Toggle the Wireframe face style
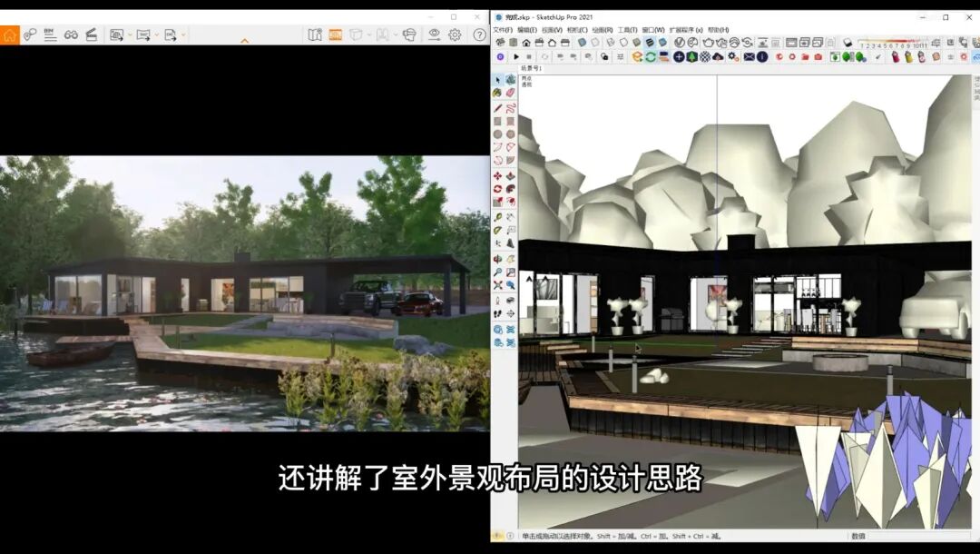The height and width of the screenshot is (554, 980). point(610,43)
